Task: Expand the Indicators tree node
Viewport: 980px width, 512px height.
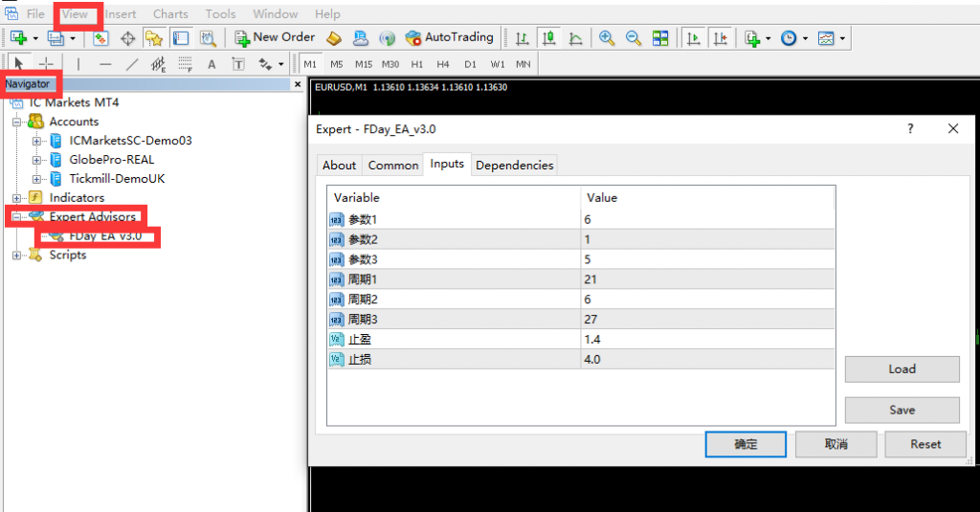Action: (x=17, y=198)
